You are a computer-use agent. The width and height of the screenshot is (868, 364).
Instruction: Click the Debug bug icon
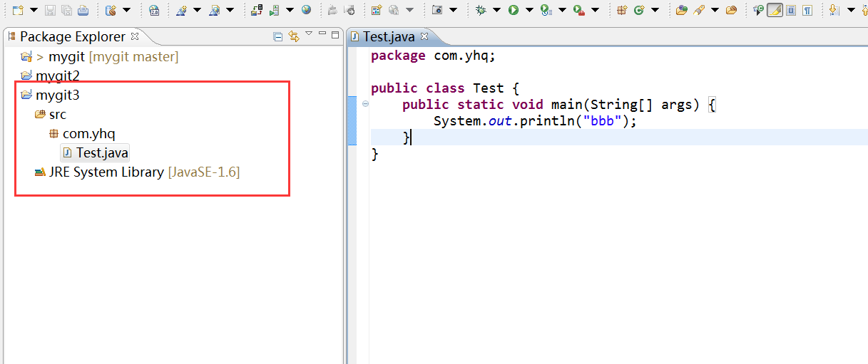pyautogui.click(x=481, y=10)
